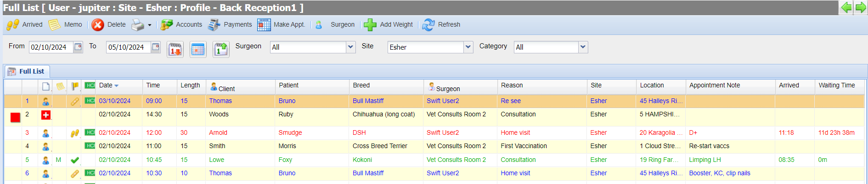Viewport: 868px width, 184px height.
Task: Refresh the appointment list
Action: click(441, 25)
